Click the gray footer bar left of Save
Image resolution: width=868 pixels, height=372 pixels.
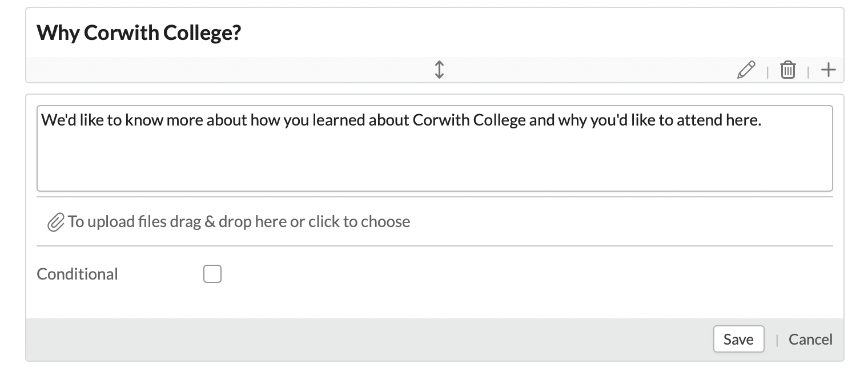365,339
